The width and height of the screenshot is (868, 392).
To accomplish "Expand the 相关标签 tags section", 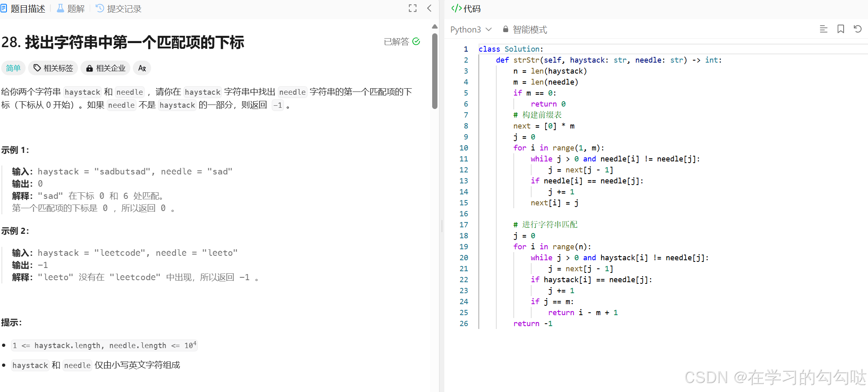I will pos(53,68).
